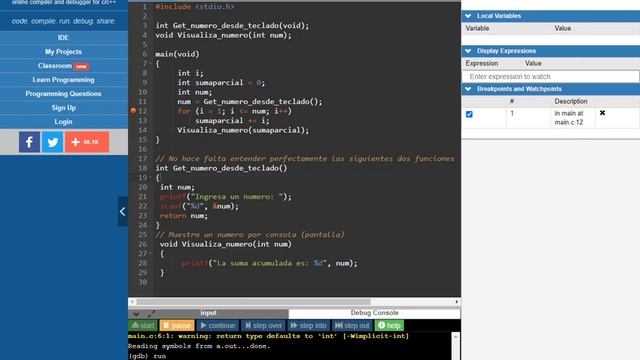Image resolution: width=640 pixels, height=360 pixels.
Task: Click line number 12 in gutter
Action: [x=142, y=111]
